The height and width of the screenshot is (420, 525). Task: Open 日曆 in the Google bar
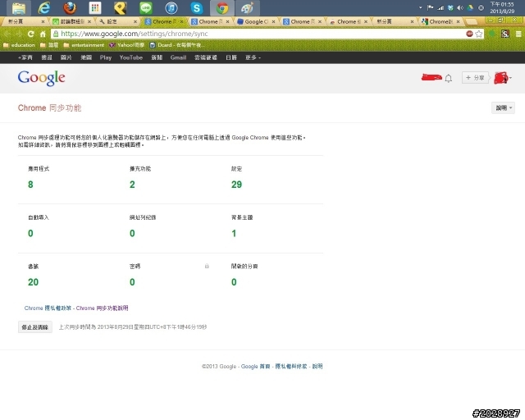coord(231,57)
